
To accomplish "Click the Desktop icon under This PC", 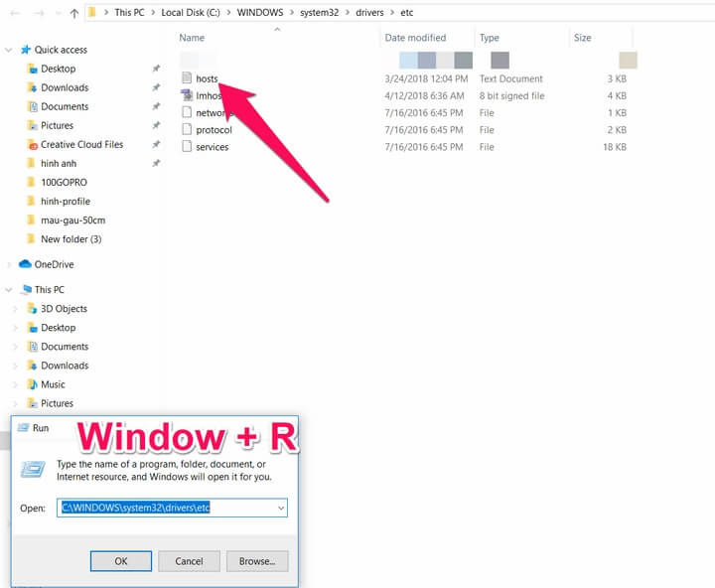I will pos(32,328).
